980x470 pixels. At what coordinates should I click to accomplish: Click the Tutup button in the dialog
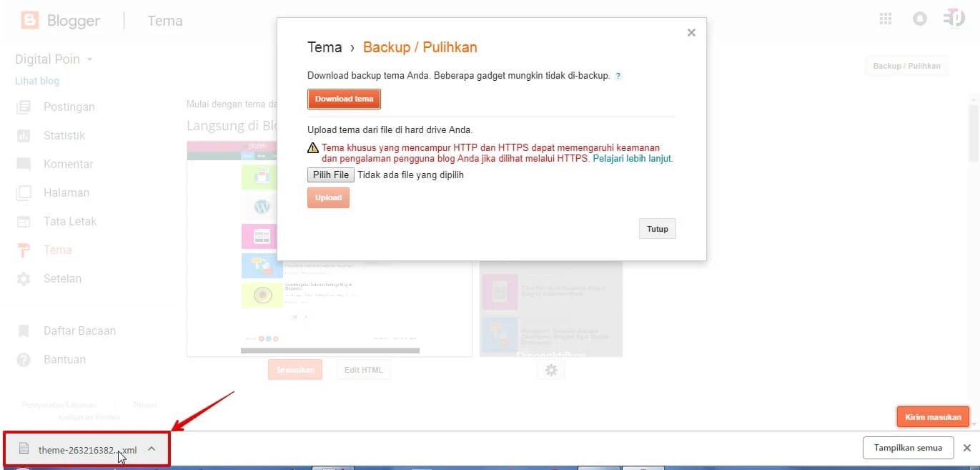click(657, 228)
